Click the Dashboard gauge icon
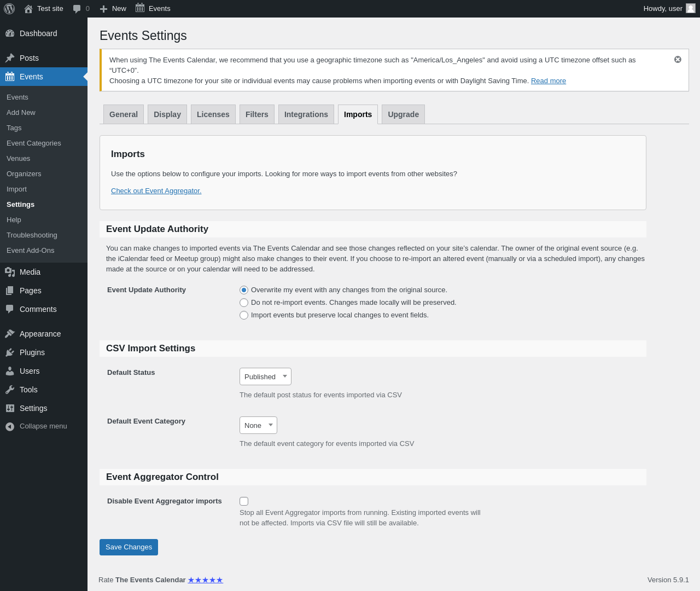 tap(10, 33)
